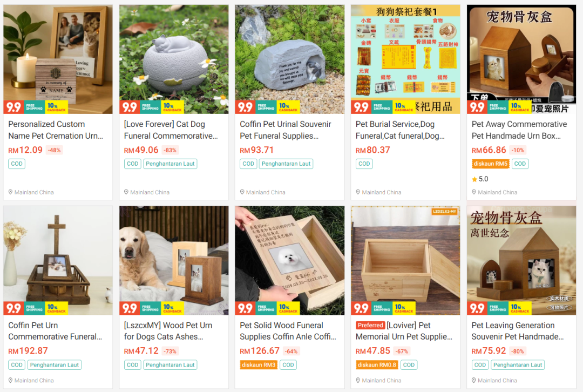The height and width of the screenshot is (392, 583).
Task: Open Personalized Custom Name Pet Cremation Urn thumbnail
Action: [x=58, y=59]
